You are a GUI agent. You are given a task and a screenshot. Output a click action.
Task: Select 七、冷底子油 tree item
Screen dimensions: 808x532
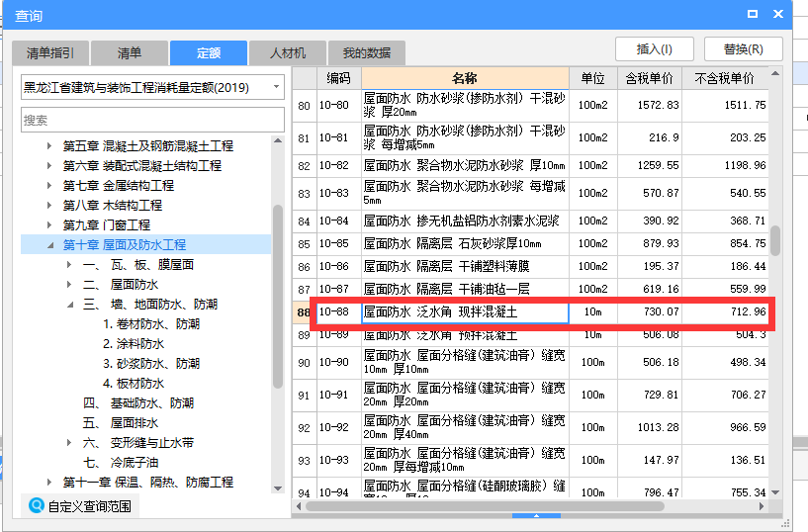pos(121,463)
